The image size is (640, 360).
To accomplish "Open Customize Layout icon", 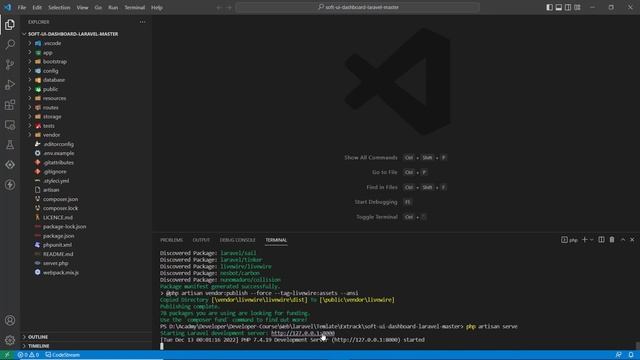I will pyautogui.click(x=577, y=7).
